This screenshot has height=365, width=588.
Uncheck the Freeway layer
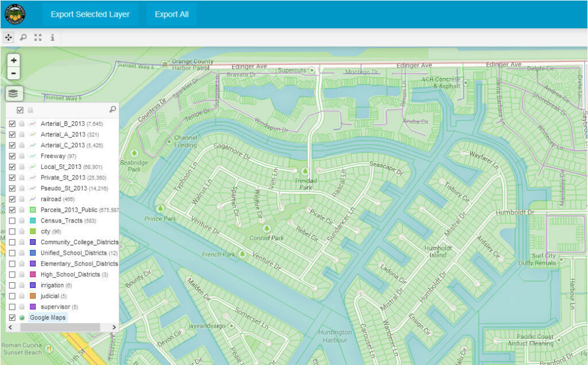[11, 155]
